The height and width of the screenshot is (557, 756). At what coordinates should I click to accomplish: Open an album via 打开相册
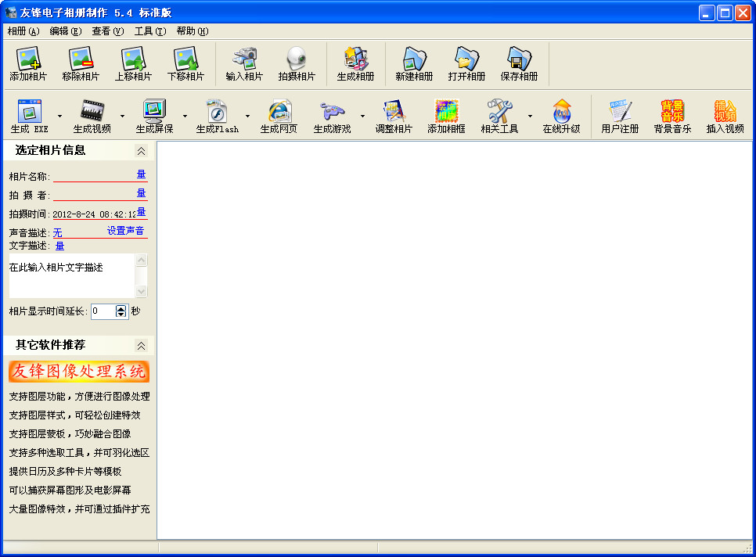(x=466, y=64)
